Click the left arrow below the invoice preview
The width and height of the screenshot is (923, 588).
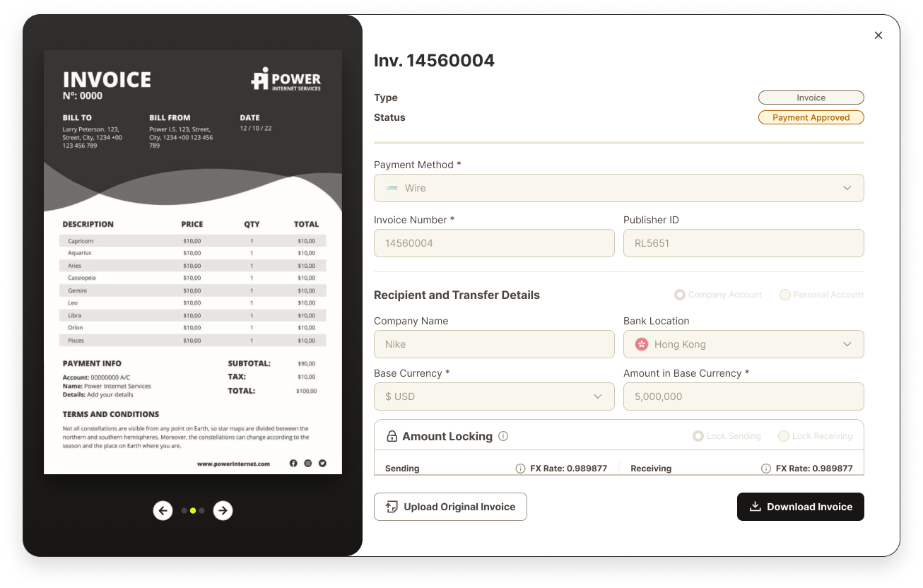coord(163,510)
